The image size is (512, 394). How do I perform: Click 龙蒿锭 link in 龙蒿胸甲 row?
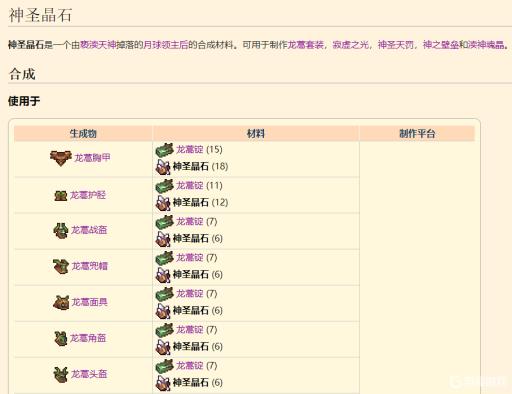tap(190, 149)
